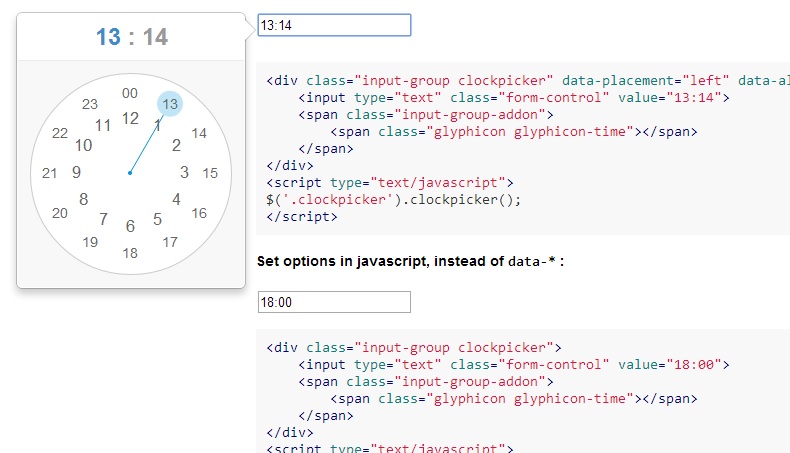This screenshot has width=790, height=453.
Task: Pick hour 6 on the inner dial
Action: pos(130,226)
